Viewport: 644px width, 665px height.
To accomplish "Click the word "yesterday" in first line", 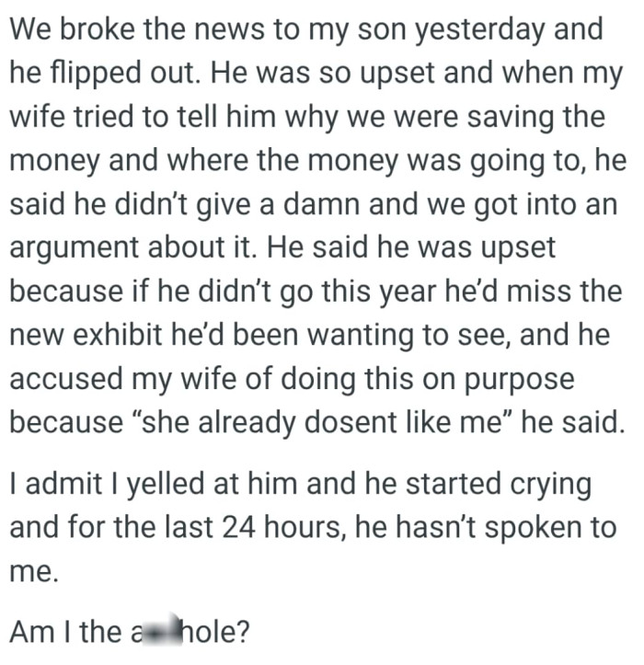I will tap(468, 29).
